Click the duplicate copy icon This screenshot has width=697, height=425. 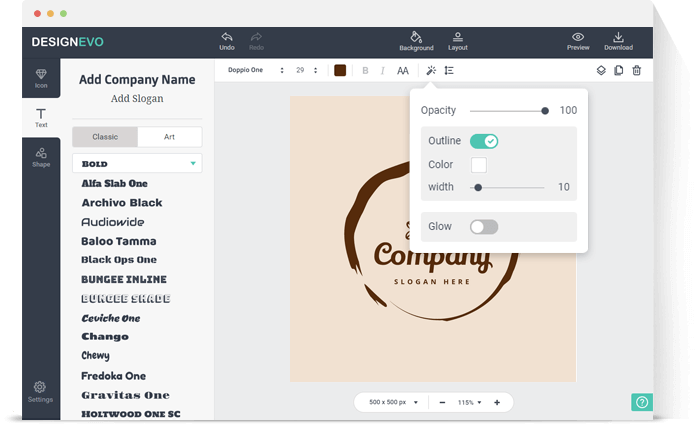pos(618,70)
